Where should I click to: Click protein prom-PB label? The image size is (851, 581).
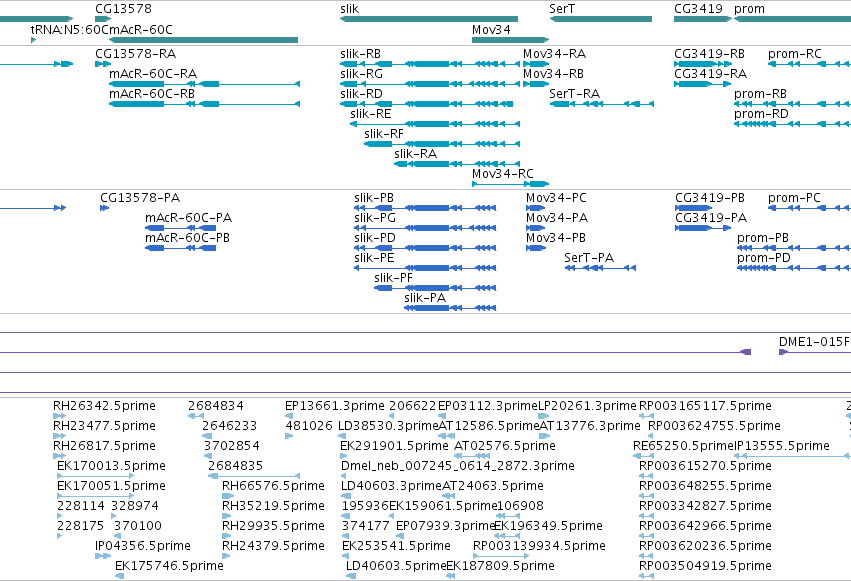[x=763, y=238]
